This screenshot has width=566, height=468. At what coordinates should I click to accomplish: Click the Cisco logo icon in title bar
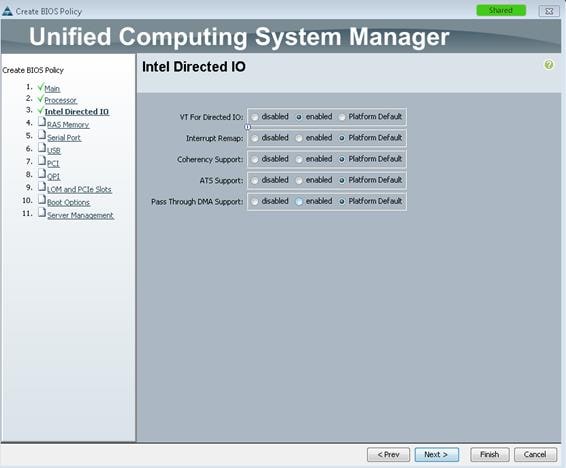(7, 11)
